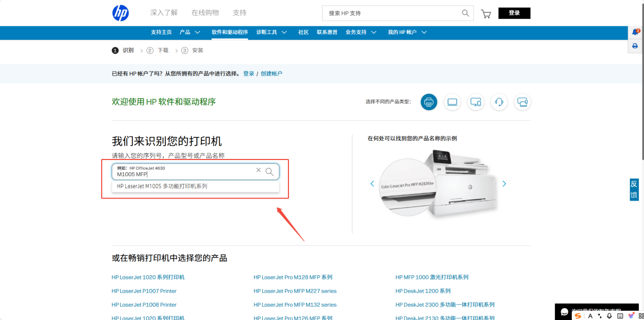
Task: Open HP MFP 1000 激光打印机系列
Action: point(432,277)
